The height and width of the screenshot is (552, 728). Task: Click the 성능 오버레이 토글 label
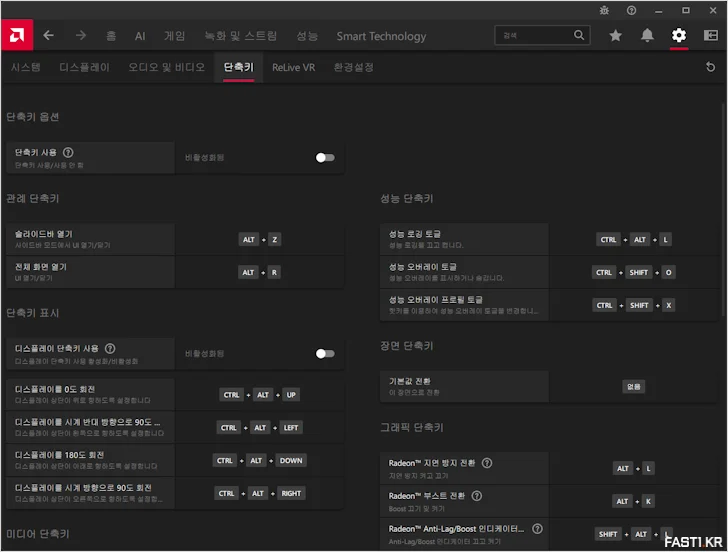coord(422,267)
